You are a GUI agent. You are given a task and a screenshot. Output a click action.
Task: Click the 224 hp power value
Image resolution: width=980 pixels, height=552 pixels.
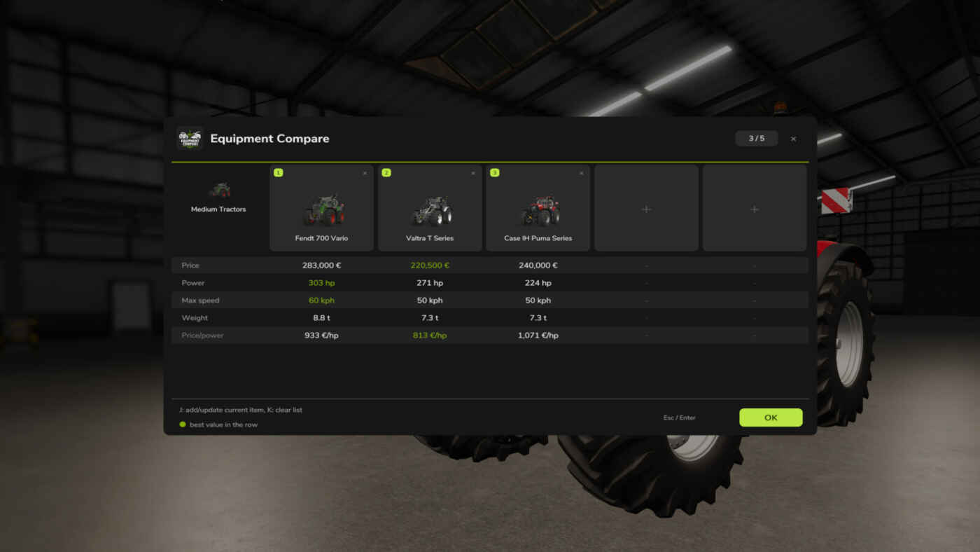[x=538, y=283]
